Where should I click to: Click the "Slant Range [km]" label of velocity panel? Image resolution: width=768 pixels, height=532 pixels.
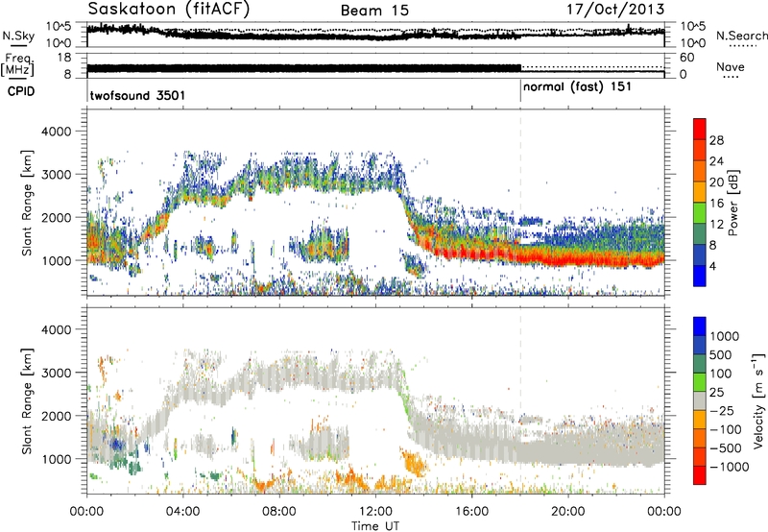28,400
